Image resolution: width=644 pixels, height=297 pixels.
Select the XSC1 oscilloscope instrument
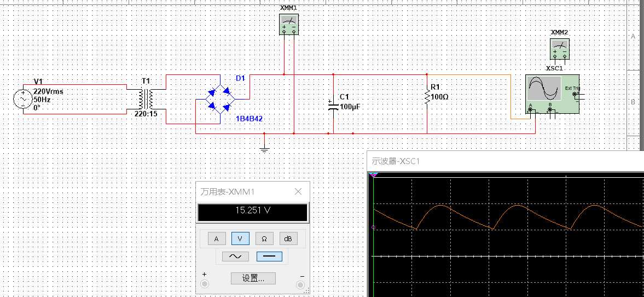pos(553,94)
